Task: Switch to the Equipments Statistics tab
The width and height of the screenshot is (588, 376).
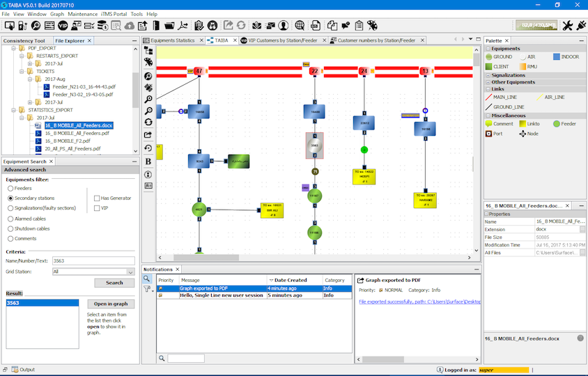Action: tap(173, 40)
